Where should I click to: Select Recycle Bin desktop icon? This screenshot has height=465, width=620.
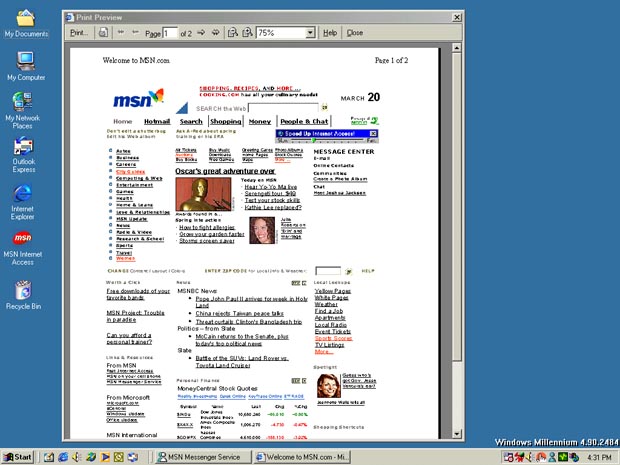[x=23, y=295]
